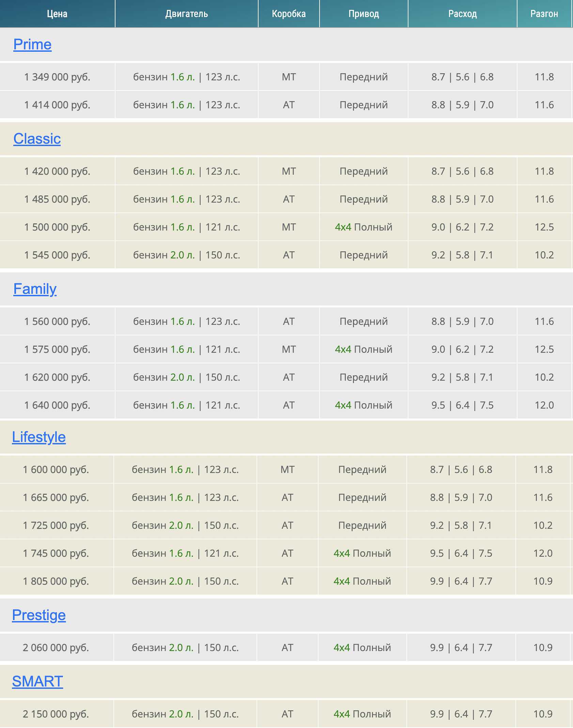Follow the Prestige trim link

point(39,615)
